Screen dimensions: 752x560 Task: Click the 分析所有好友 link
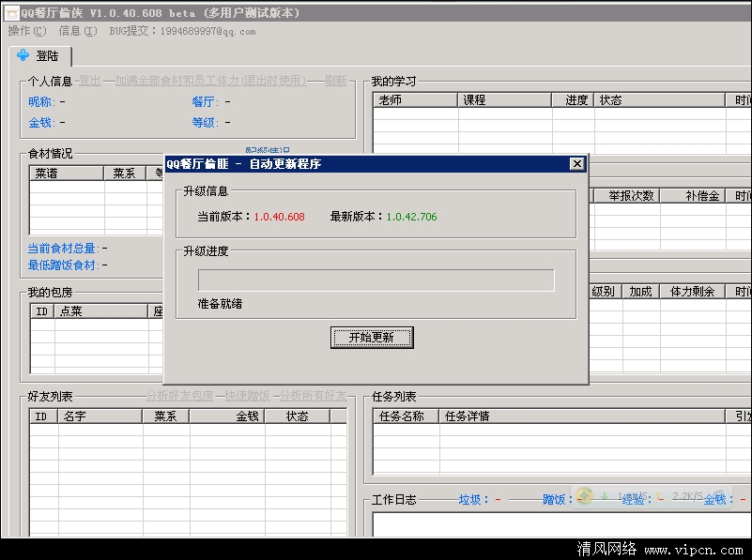pyautogui.click(x=313, y=396)
